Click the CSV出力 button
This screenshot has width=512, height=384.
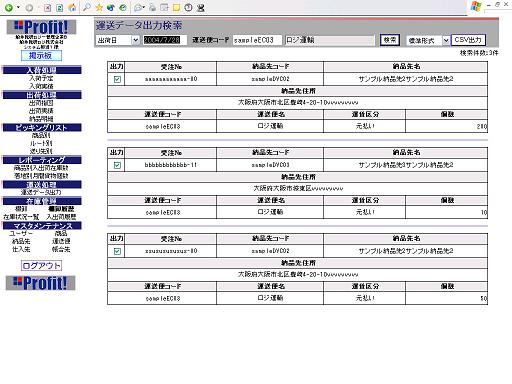tap(468, 40)
